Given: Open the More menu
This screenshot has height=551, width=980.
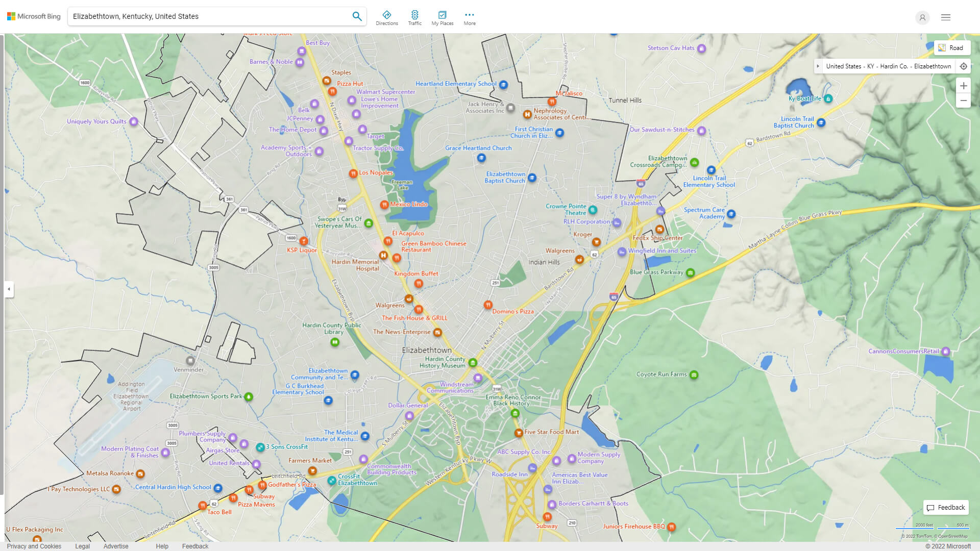Looking at the screenshot, I should coord(469,16).
